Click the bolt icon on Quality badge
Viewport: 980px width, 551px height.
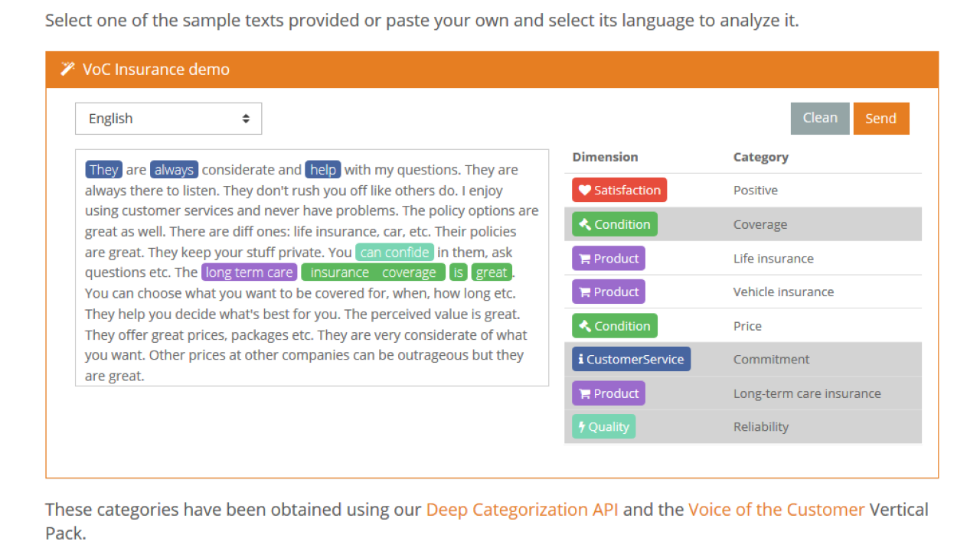pyautogui.click(x=582, y=427)
